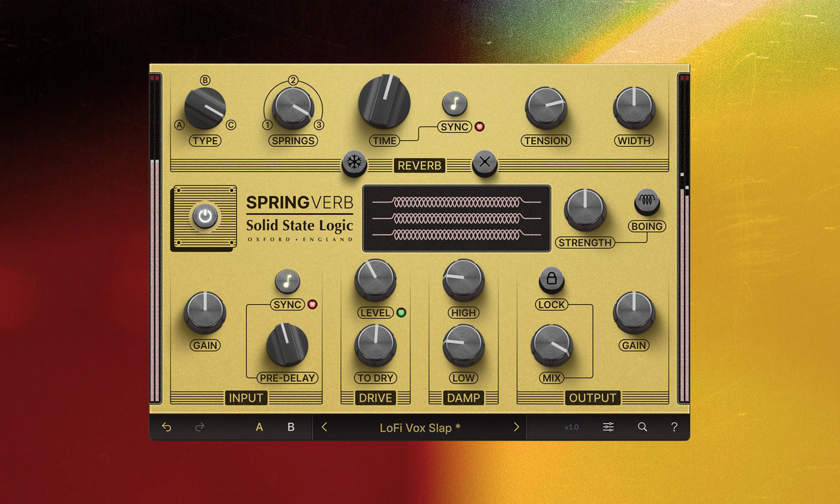Select preset slot B

tap(291, 427)
